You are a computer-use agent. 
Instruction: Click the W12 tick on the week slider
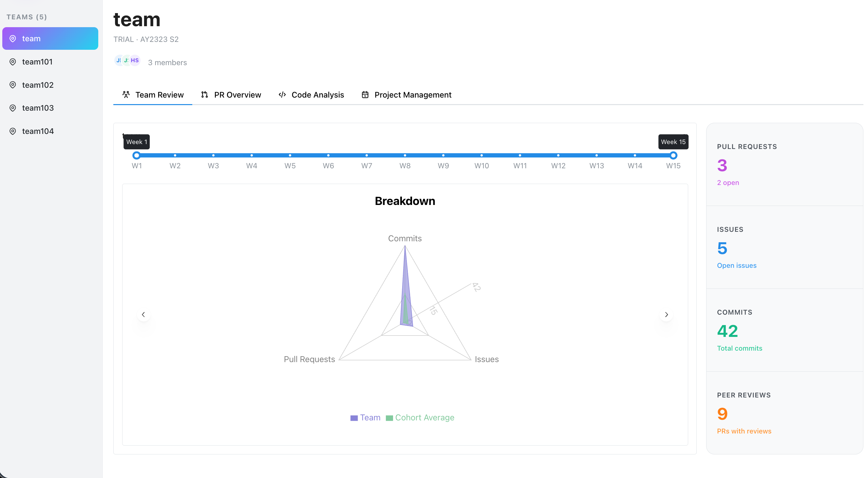(558, 155)
